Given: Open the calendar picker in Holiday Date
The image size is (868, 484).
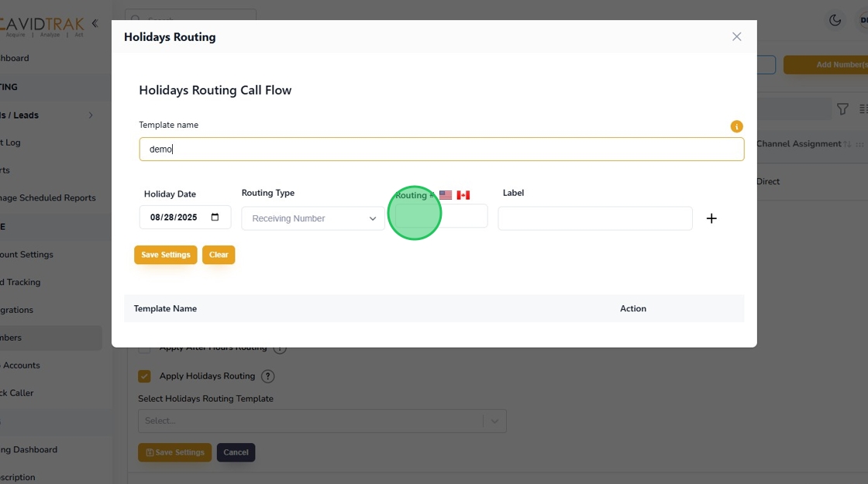Looking at the screenshot, I should click(x=215, y=217).
